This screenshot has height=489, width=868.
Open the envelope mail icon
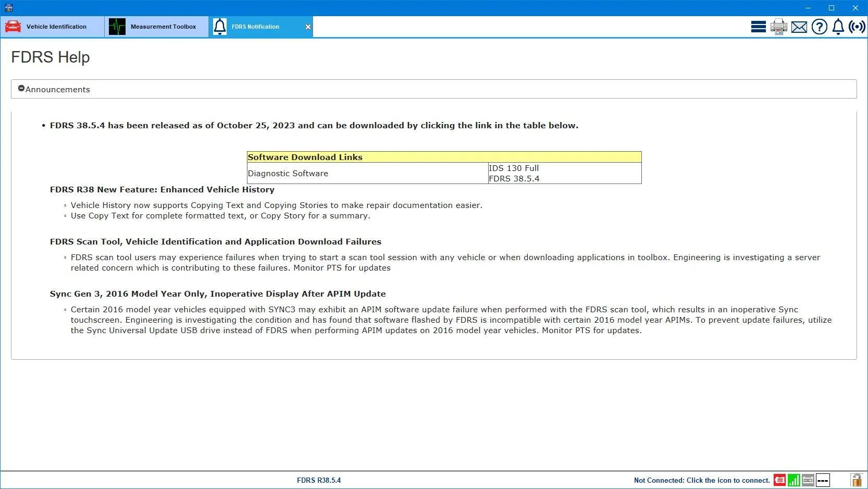coord(799,27)
